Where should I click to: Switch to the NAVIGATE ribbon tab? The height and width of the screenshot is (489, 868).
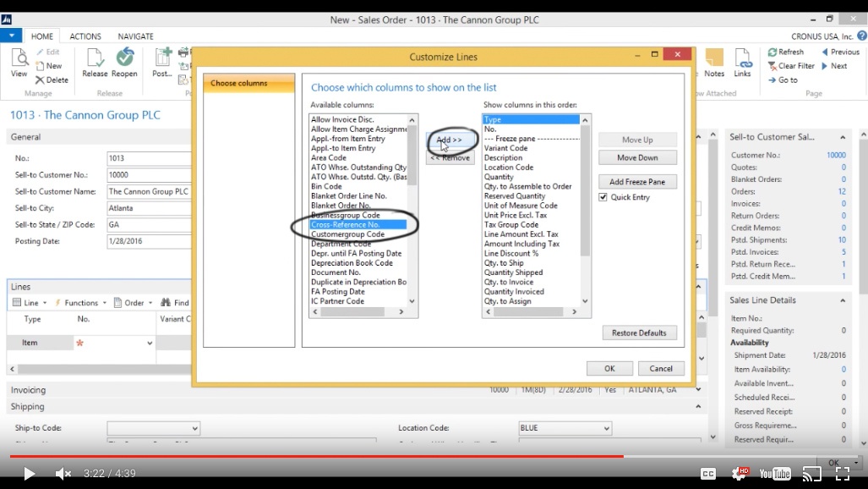pyautogui.click(x=135, y=36)
